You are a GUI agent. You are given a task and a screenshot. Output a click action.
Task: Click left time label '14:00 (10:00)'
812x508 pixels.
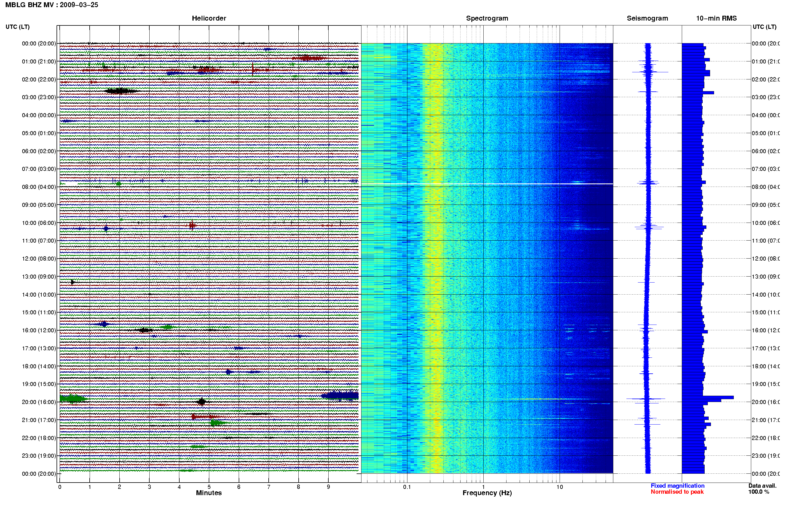(x=39, y=295)
